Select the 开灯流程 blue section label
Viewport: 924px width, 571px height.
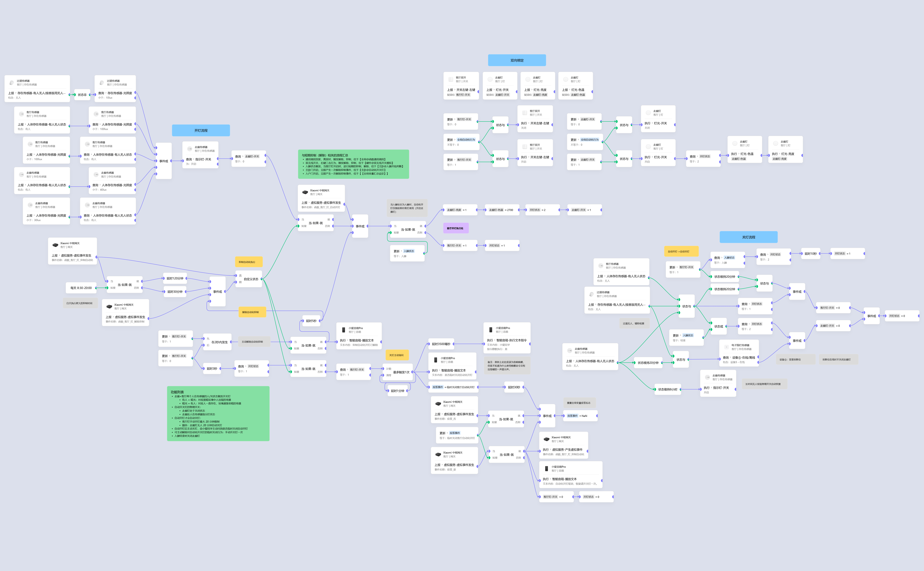click(x=201, y=130)
